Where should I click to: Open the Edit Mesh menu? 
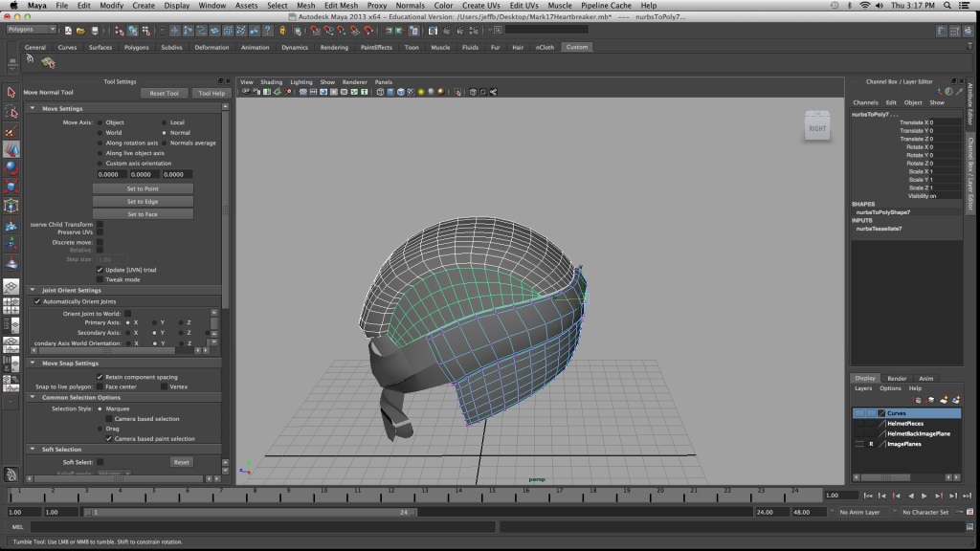(341, 5)
